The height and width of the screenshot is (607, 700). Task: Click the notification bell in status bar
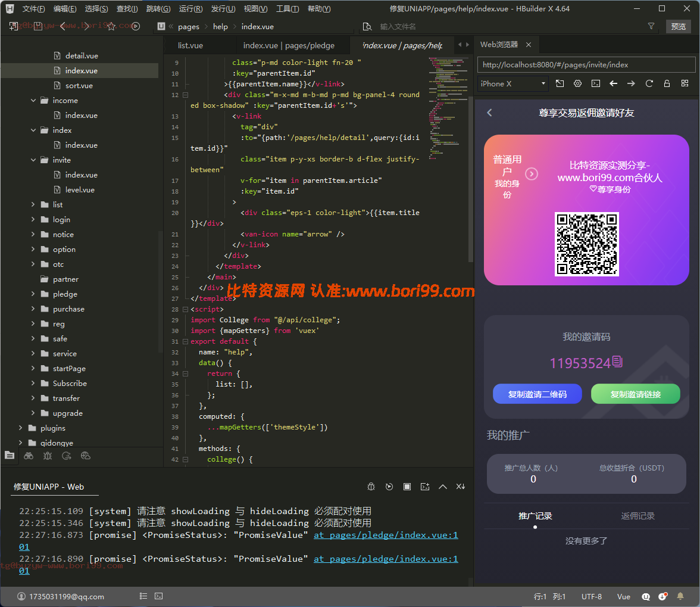point(680,596)
